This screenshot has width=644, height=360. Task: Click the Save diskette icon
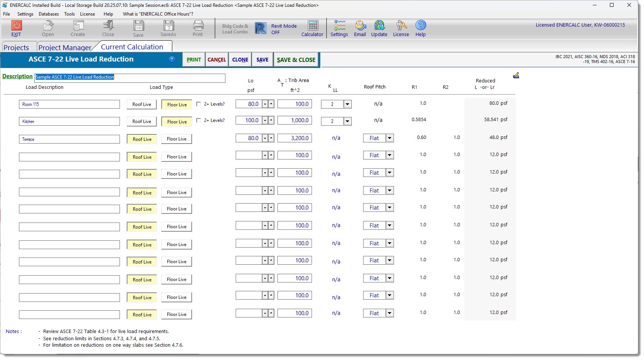[x=139, y=25]
